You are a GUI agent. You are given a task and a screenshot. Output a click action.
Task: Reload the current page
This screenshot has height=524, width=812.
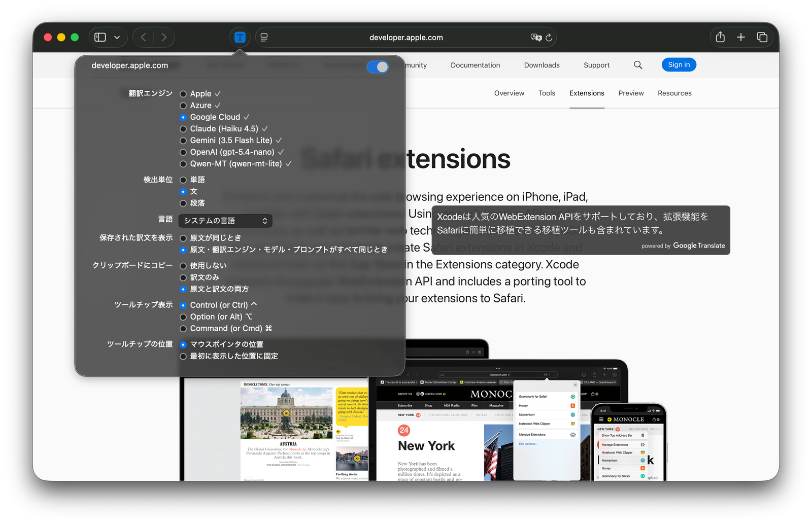tap(549, 38)
